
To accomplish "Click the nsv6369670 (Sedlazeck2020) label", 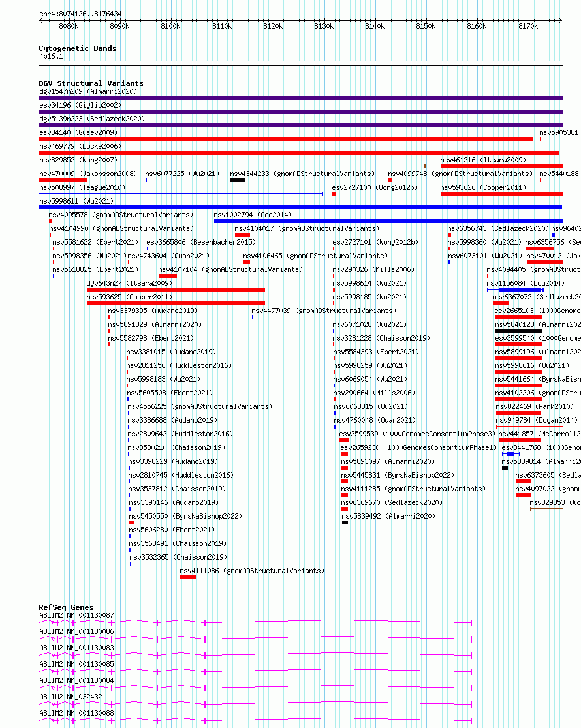I will tap(392, 502).
